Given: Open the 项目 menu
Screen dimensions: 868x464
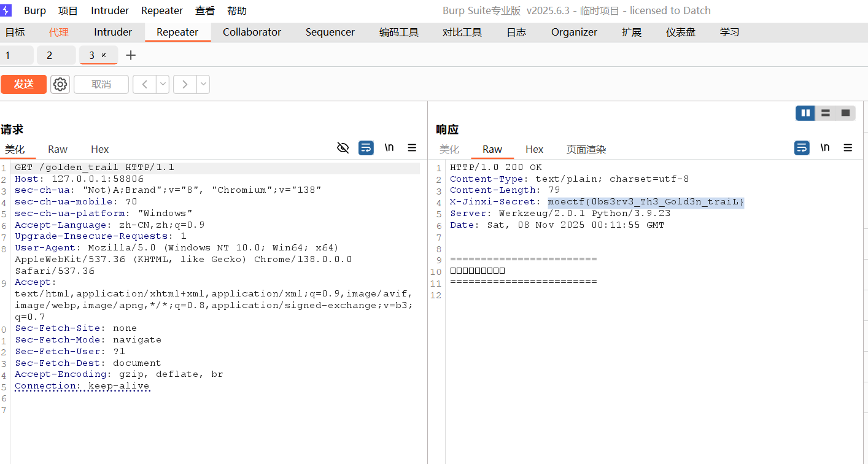Looking at the screenshot, I should pos(68,10).
